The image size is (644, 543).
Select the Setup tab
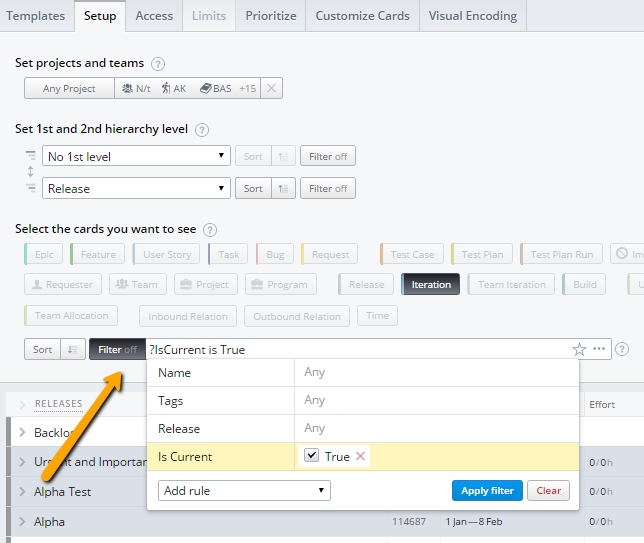[100, 16]
